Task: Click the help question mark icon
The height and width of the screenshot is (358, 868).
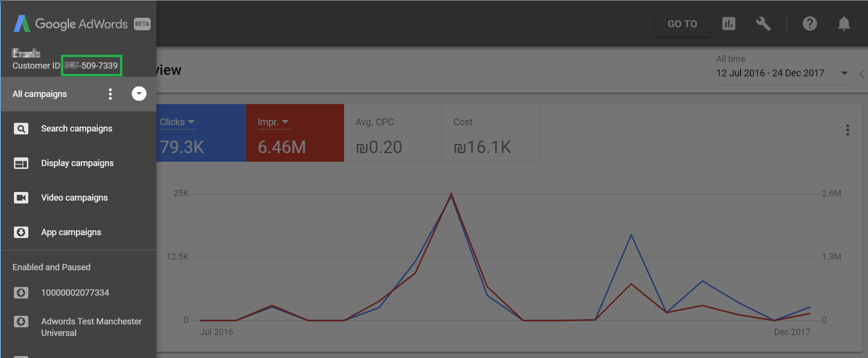Action: coord(809,24)
